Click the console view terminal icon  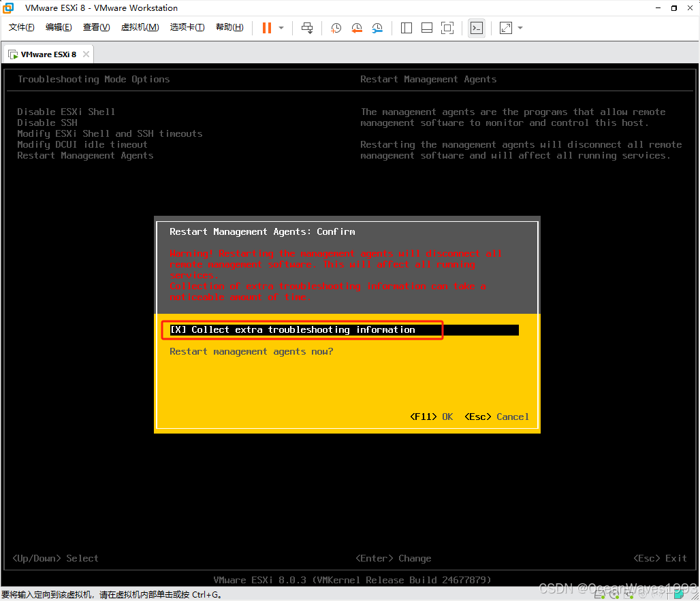coord(477,28)
